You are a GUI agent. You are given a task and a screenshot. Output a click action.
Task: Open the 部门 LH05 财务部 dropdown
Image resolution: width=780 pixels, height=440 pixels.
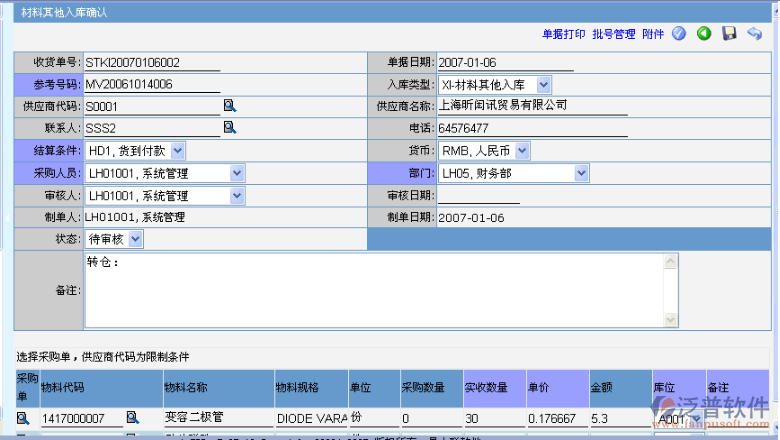(x=581, y=173)
